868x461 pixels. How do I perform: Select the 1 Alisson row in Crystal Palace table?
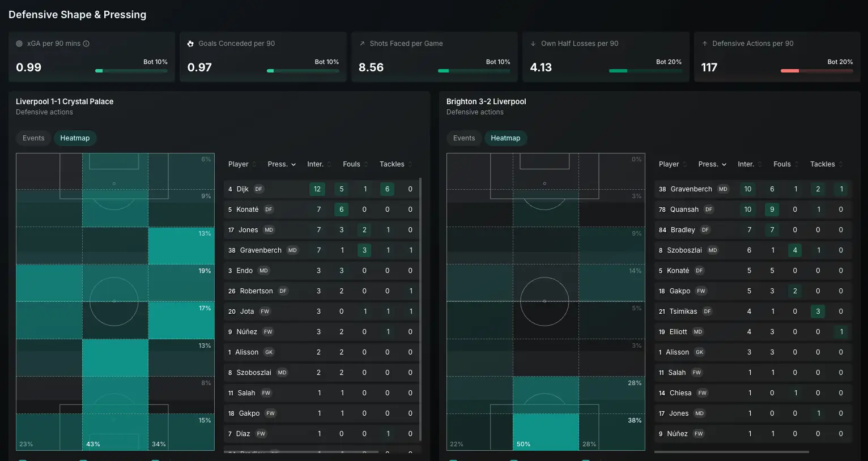coord(321,352)
